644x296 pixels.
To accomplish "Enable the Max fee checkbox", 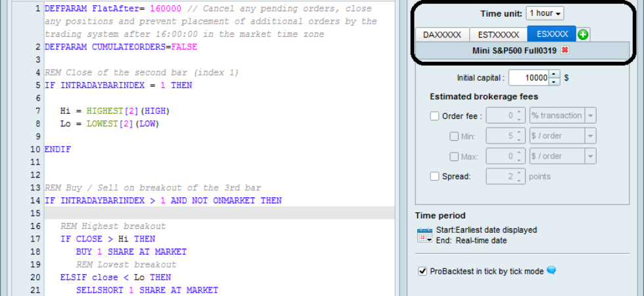I will point(454,157).
